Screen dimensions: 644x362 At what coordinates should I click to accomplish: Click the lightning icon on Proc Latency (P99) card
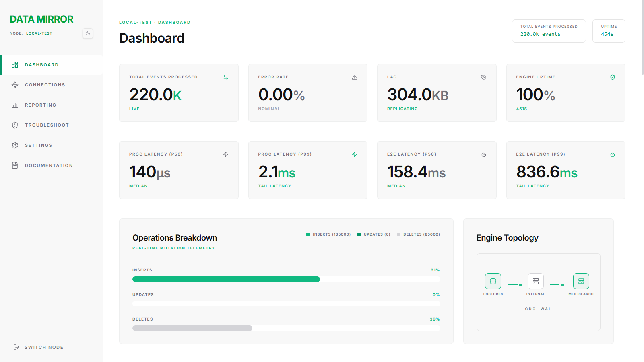tap(355, 154)
